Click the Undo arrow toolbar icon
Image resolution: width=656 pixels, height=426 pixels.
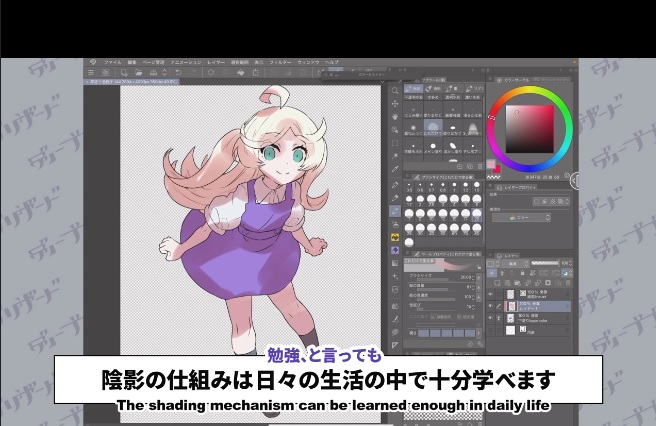(x=178, y=72)
